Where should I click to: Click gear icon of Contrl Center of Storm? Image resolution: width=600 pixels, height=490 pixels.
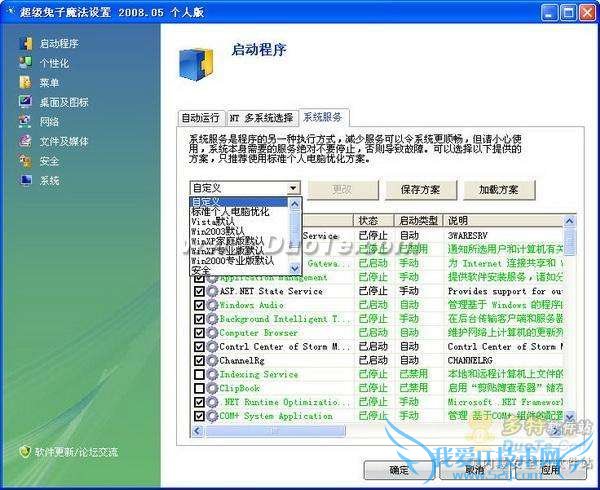pyautogui.click(x=212, y=347)
